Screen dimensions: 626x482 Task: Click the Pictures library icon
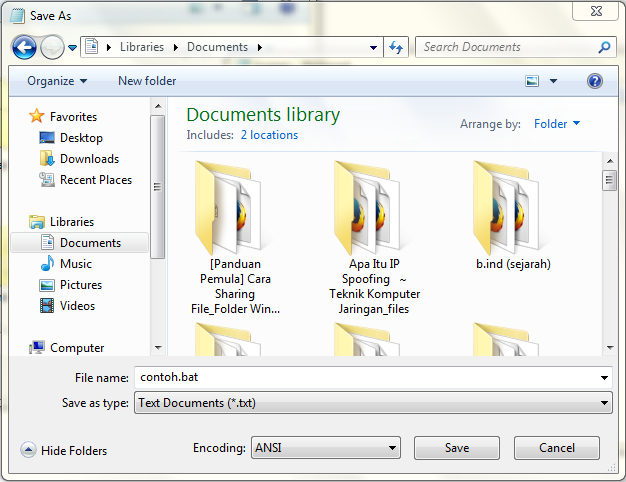coord(47,285)
